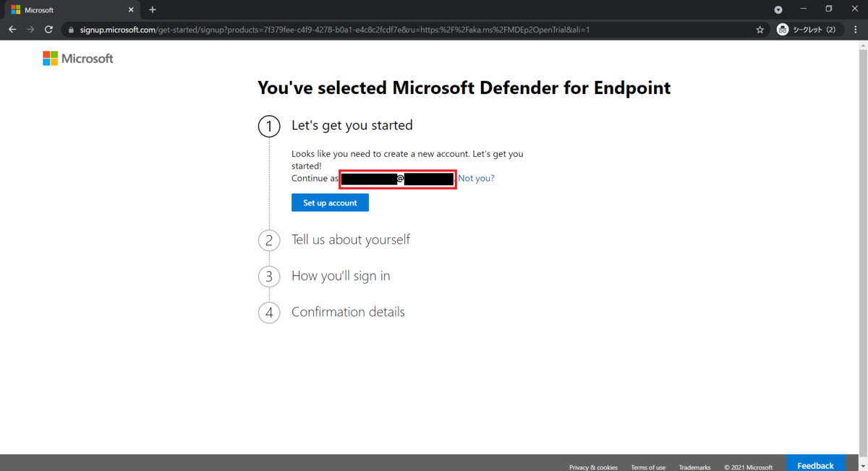Open the tab search dropdown arrow

tap(778, 10)
